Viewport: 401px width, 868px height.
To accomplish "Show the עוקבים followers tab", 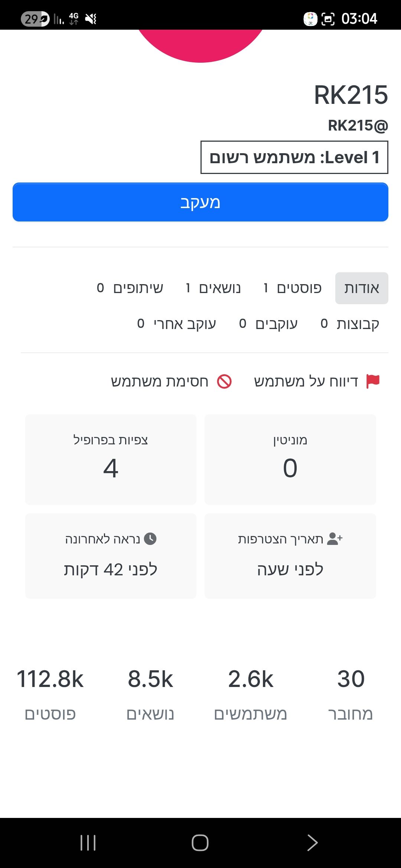I will [268, 324].
